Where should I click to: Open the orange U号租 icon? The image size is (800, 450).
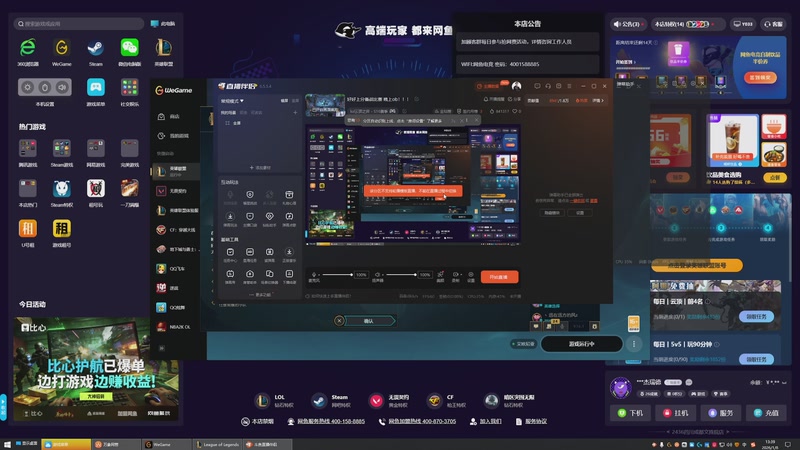coord(28,228)
